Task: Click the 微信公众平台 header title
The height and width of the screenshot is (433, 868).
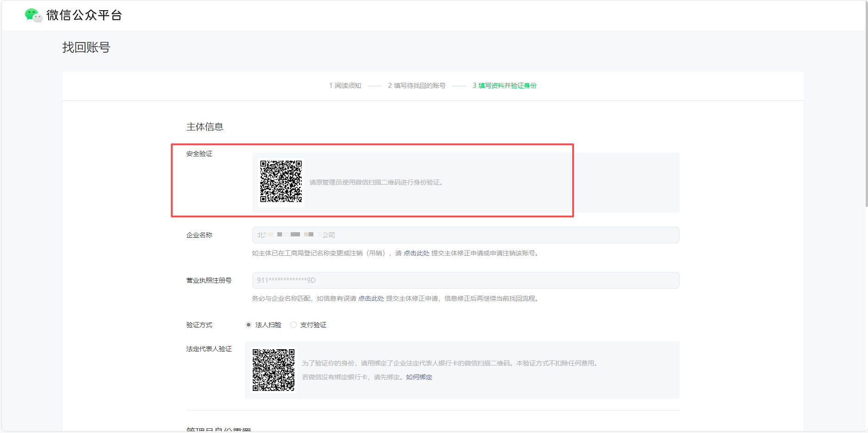Action: (84, 15)
